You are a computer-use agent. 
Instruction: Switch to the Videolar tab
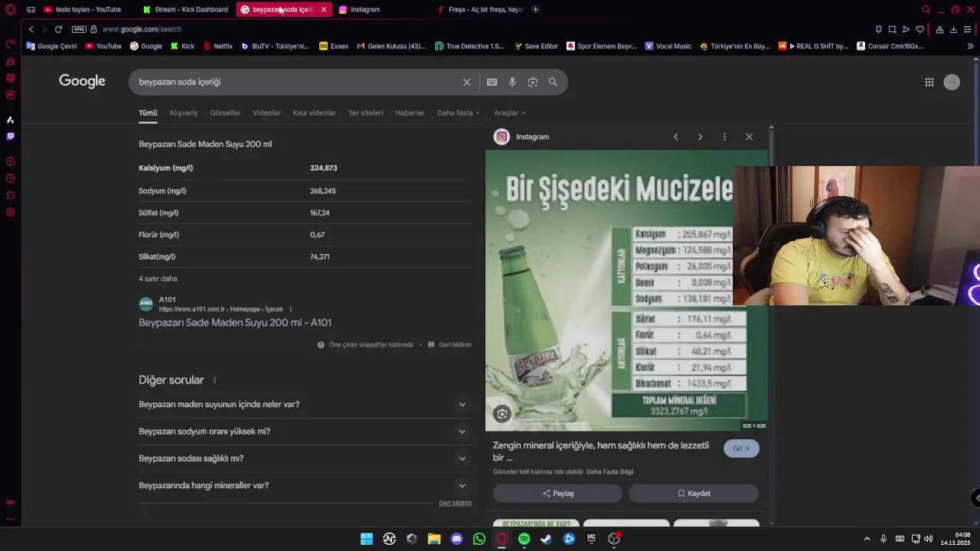[x=266, y=112]
